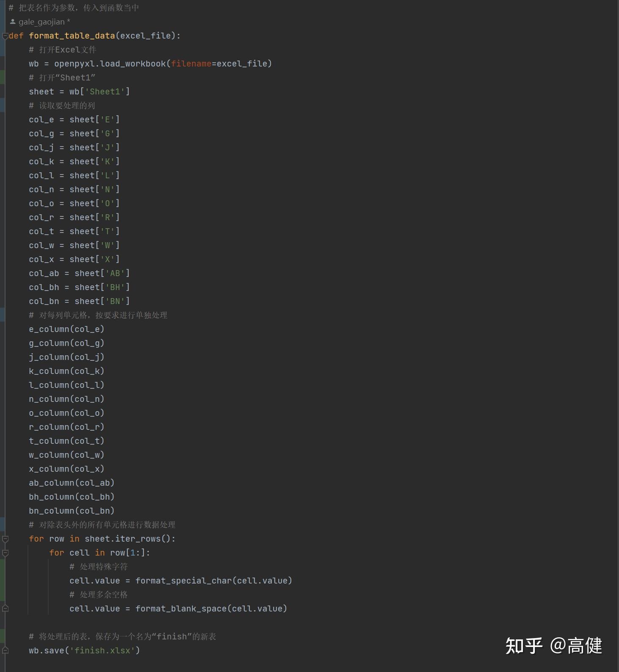Click the e_column(col_e) function call
The image size is (619, 672).
tap(66, 329)
